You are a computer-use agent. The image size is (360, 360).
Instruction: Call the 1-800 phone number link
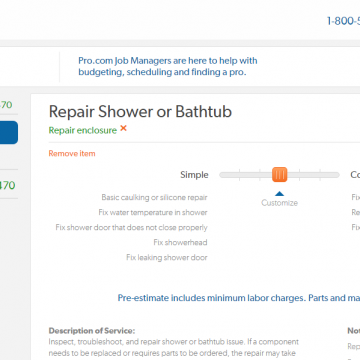click(x=343, y=21)
